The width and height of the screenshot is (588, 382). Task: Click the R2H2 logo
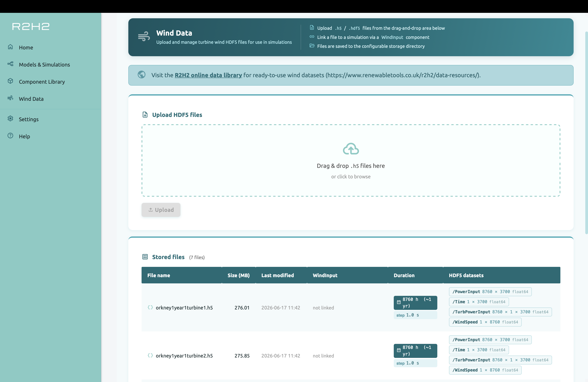(31, 26)
